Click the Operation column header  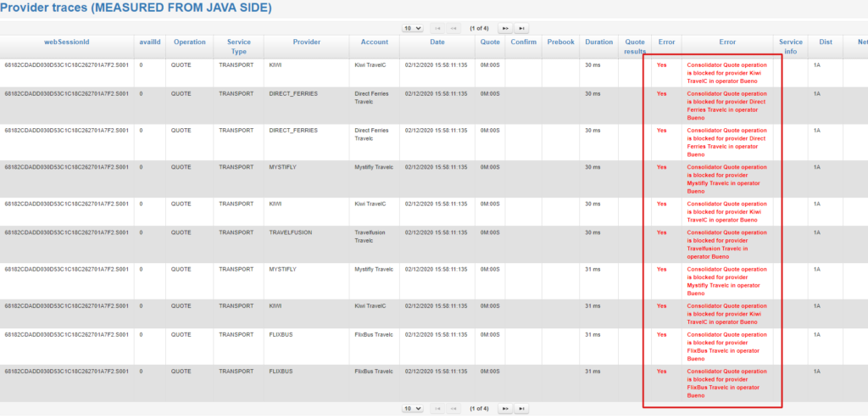click(x=189, y=42)
